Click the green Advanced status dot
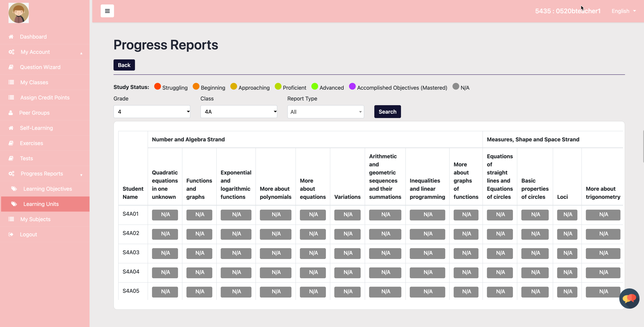 pos(315,86)
